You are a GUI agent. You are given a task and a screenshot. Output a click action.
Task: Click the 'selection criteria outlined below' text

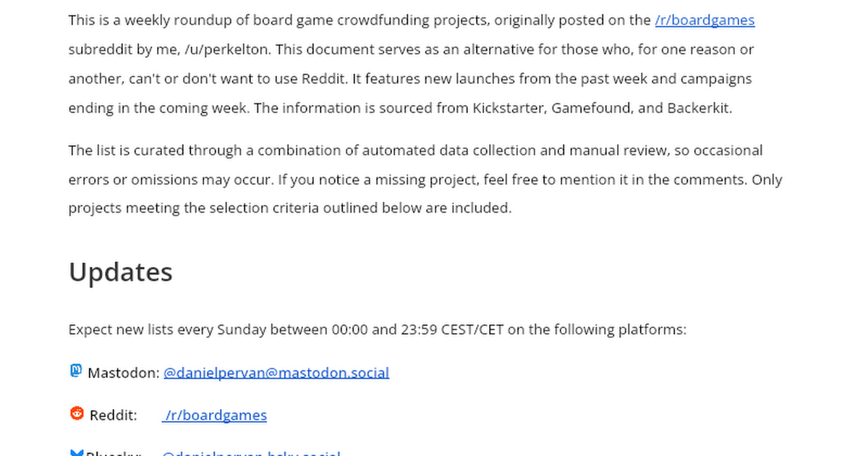[315, 208]
